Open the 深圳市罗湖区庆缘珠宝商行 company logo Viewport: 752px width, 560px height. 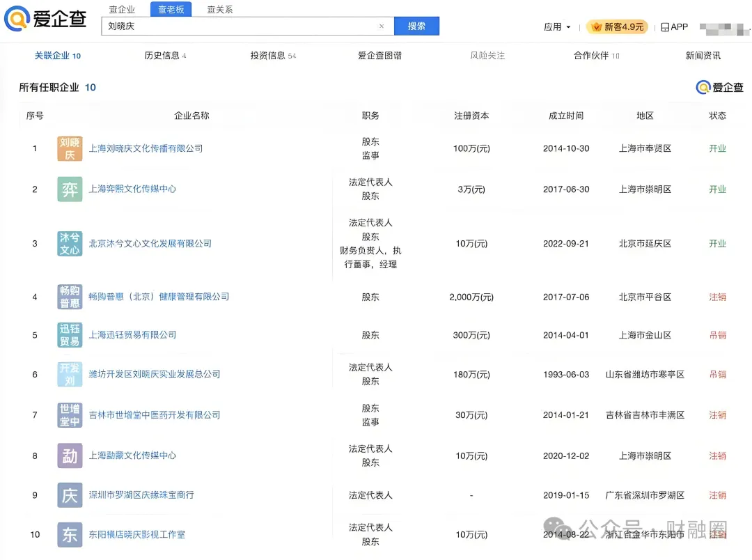[x=70, y=495]
